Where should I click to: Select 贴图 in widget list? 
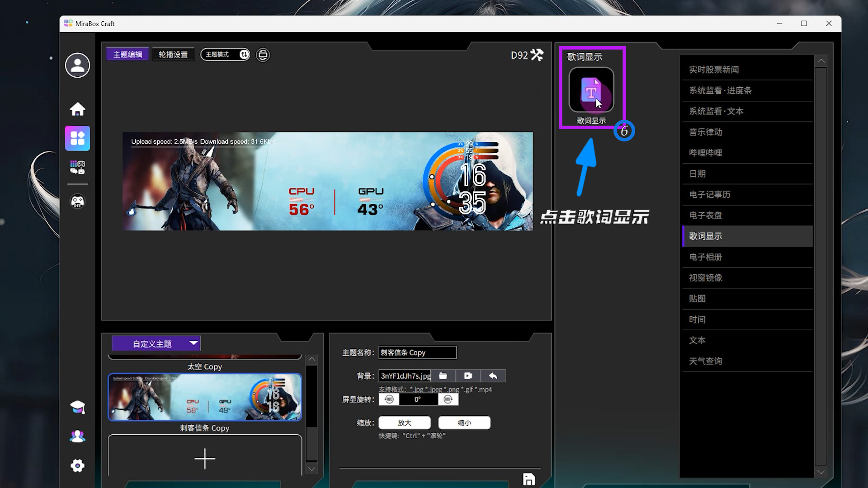point(747,298)
